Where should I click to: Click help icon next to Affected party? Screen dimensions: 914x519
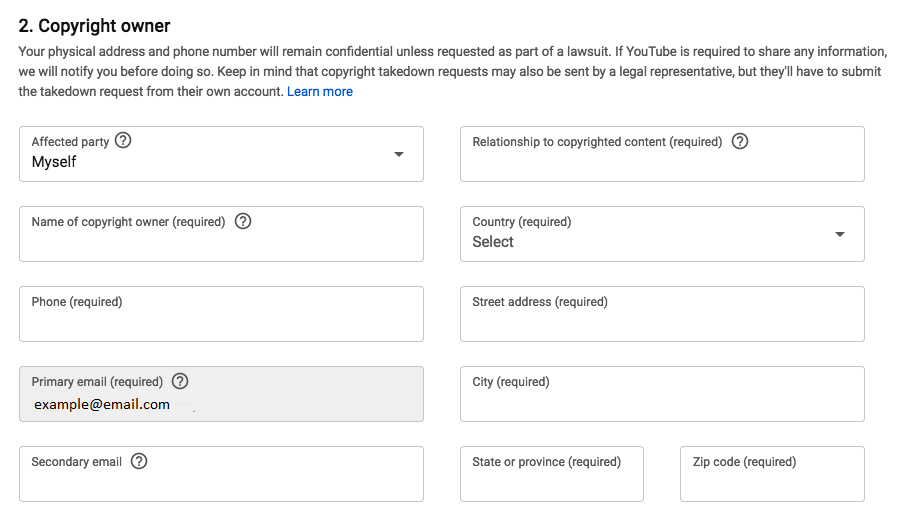[x=124, y=141]
